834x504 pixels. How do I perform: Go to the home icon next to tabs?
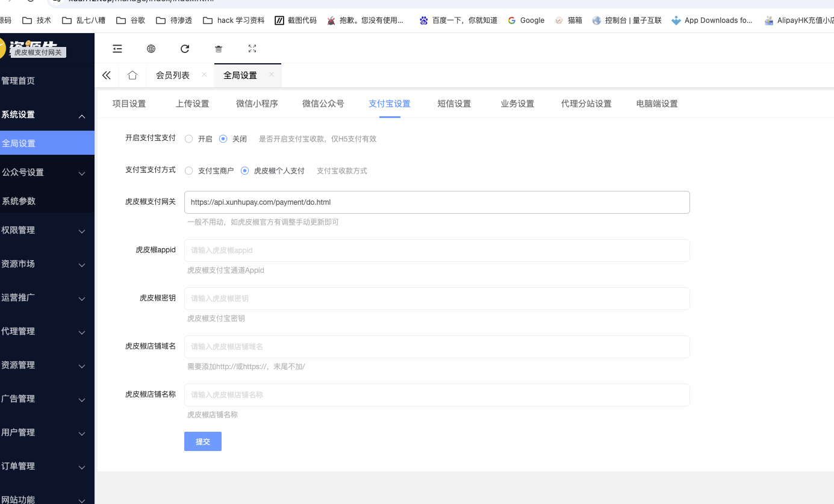[132, 75]
